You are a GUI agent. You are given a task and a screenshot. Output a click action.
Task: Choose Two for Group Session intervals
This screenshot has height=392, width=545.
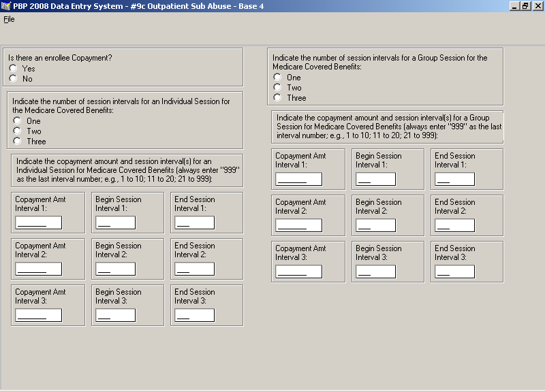[x=277, y=87]
